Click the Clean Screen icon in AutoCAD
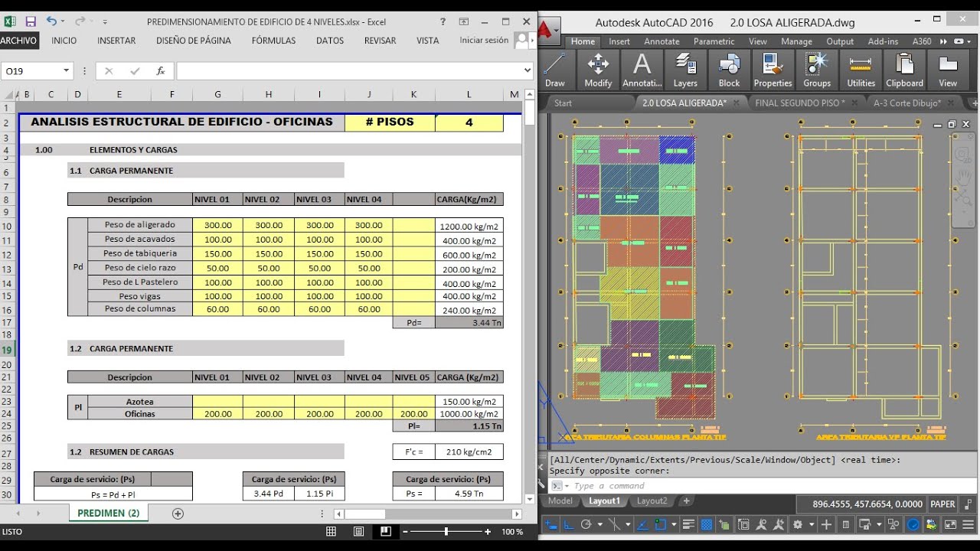Image resolution: width=980 pixels, height=551 pixels. [x=949, y=524]
